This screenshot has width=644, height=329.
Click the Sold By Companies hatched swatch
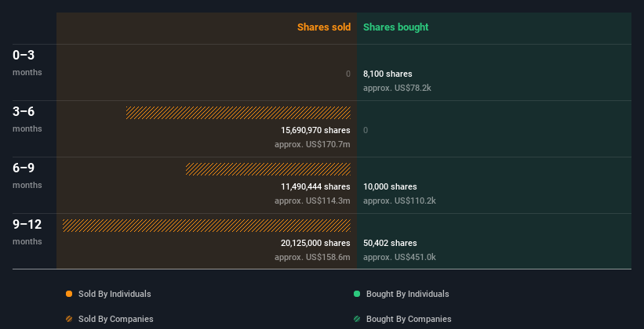tap(69, 319)
